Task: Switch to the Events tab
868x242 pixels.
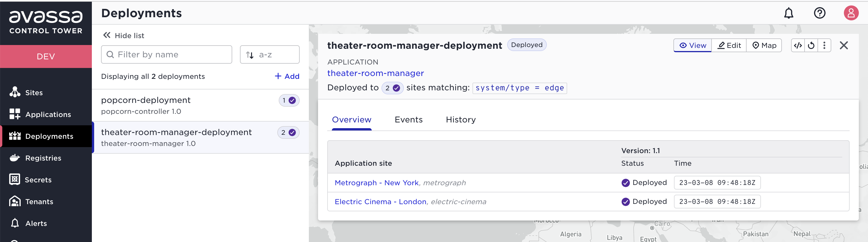Action: coord(408,120)
